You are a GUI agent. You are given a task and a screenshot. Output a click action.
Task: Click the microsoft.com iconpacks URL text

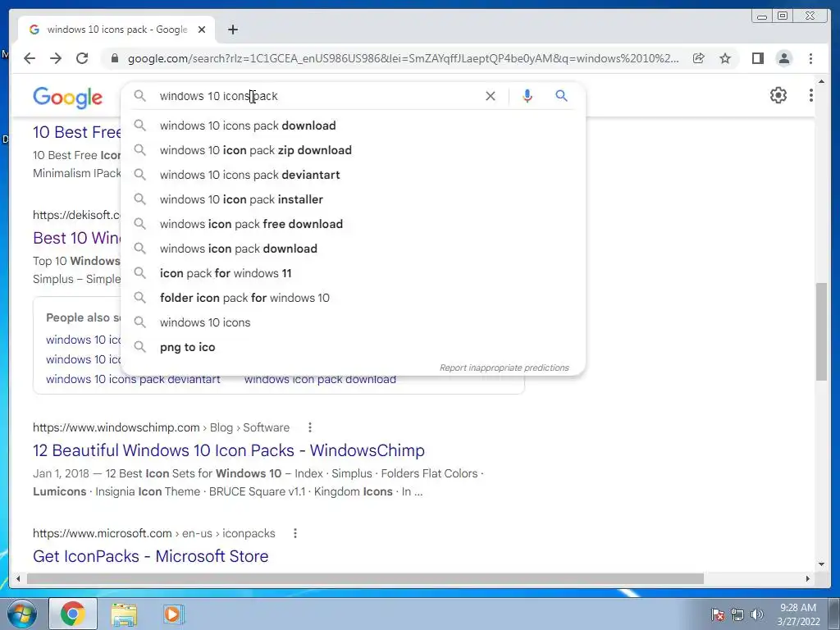(x=153, y=533)
